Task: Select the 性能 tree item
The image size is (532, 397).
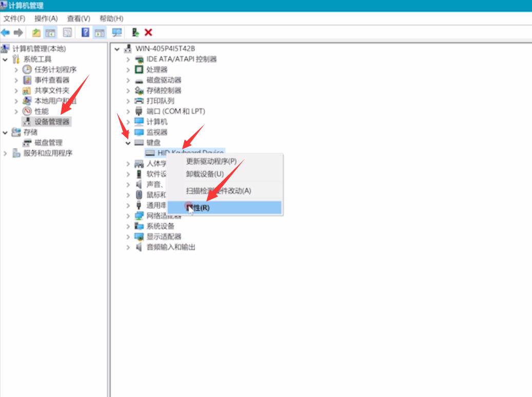Action: coord(42,111)
